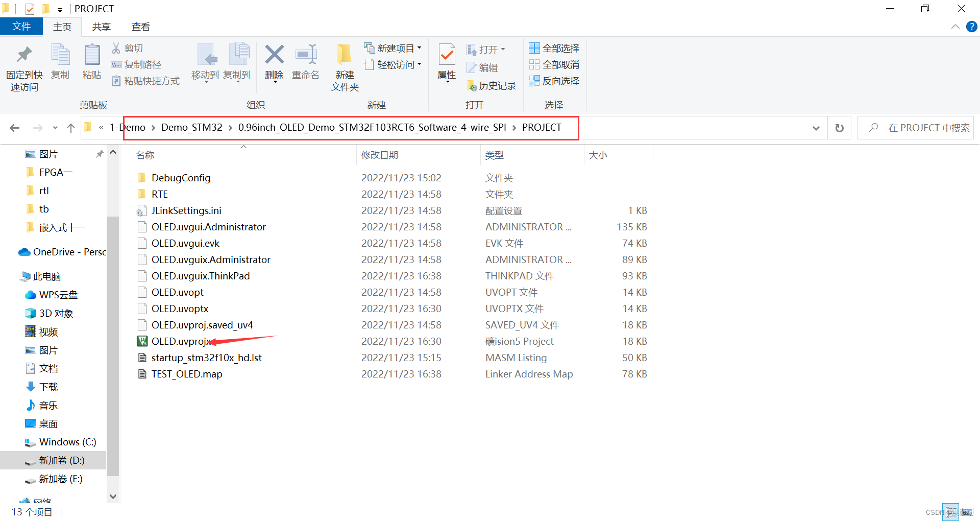Select This PC in navigation pane
This screenshot has width=980, height=521.
[x=40, y=276]
